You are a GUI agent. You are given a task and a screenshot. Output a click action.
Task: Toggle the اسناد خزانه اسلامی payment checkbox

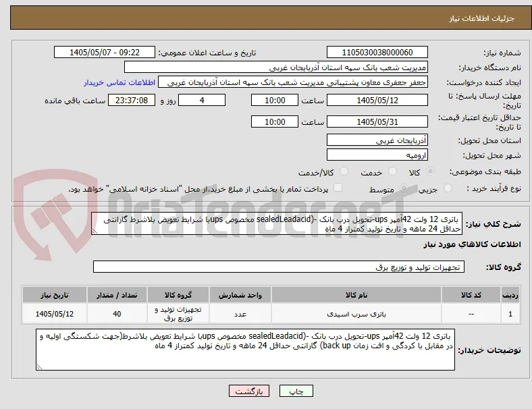[338, 188]
